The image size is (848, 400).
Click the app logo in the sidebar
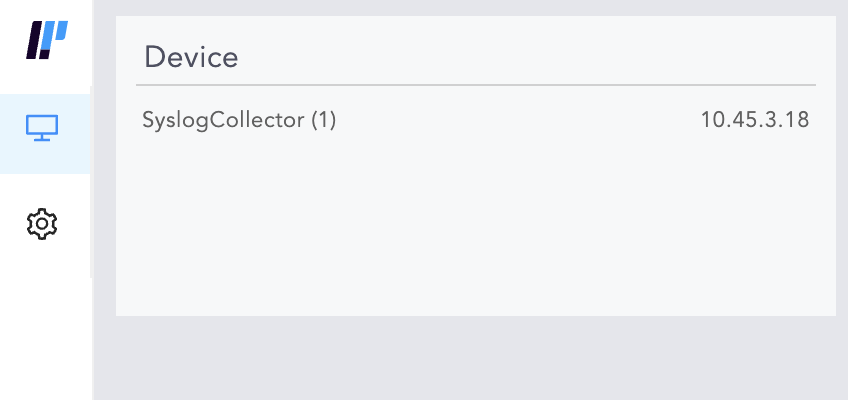46,41
